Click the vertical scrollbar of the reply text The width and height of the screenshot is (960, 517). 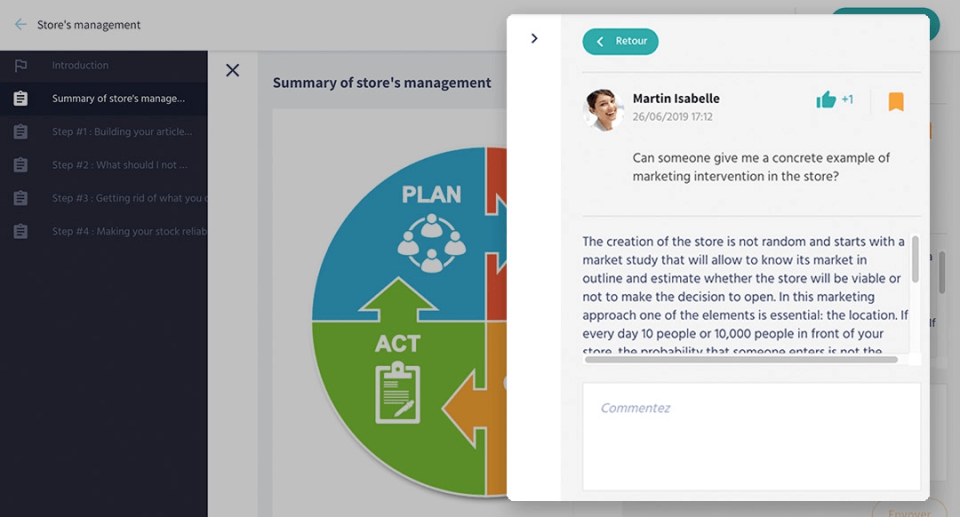915,259
